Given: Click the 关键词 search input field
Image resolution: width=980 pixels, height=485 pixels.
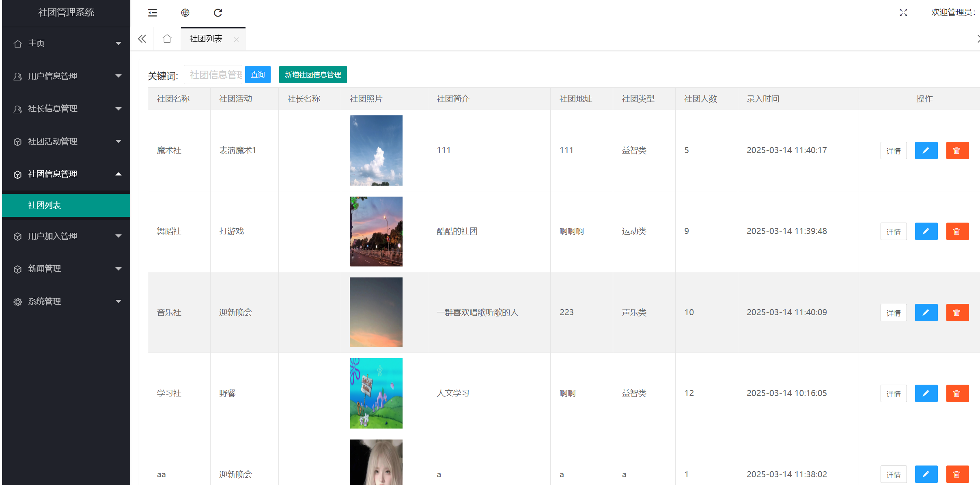Looking at the screenshot, I should tap(213, 75).
